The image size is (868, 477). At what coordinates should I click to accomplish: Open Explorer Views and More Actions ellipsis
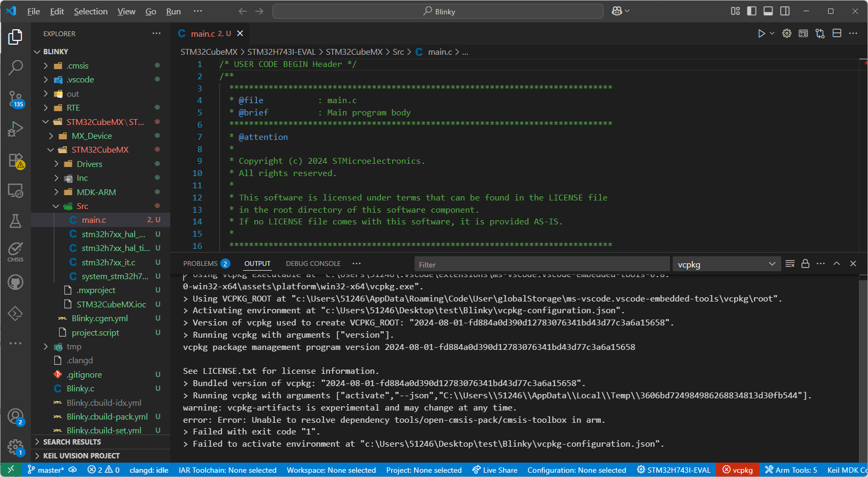pyautogui.click(x=156, y=34)
